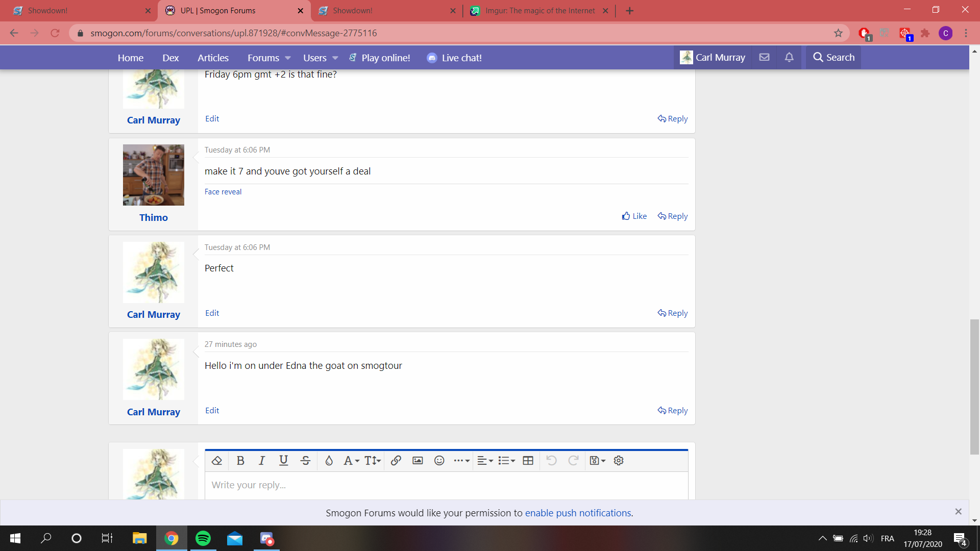Edit the 'Edna the goat' message
This screenshot has width=980, height=551.
click(212, 410)
